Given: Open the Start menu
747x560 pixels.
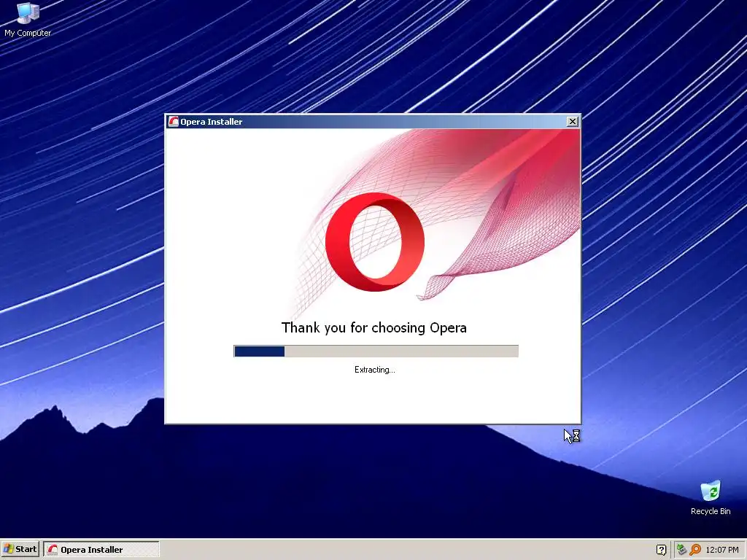Looking at the screenshot, I should pyautogui.click(x=20, y=549).
